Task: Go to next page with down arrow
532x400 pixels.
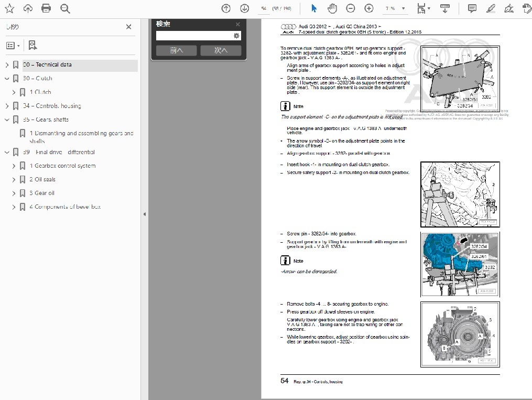Action: (x=244, y=8)
